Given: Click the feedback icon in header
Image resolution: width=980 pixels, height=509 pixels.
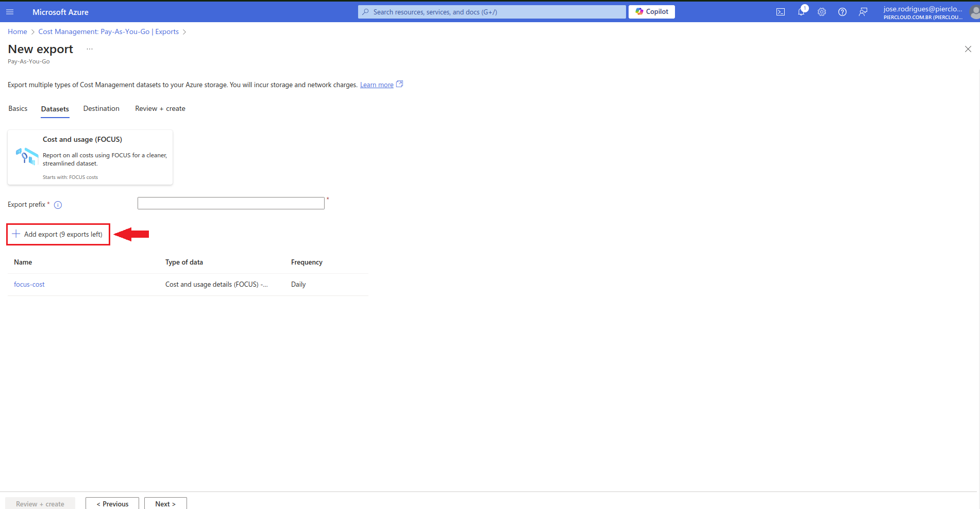Looking at the screenshot, I should [863, 12].
